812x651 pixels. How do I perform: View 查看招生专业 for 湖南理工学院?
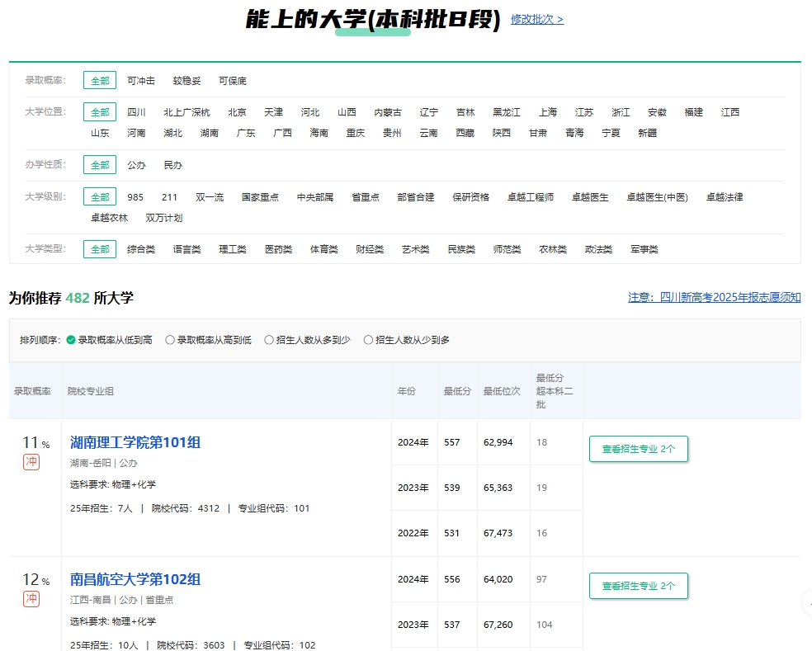point(638,449)
